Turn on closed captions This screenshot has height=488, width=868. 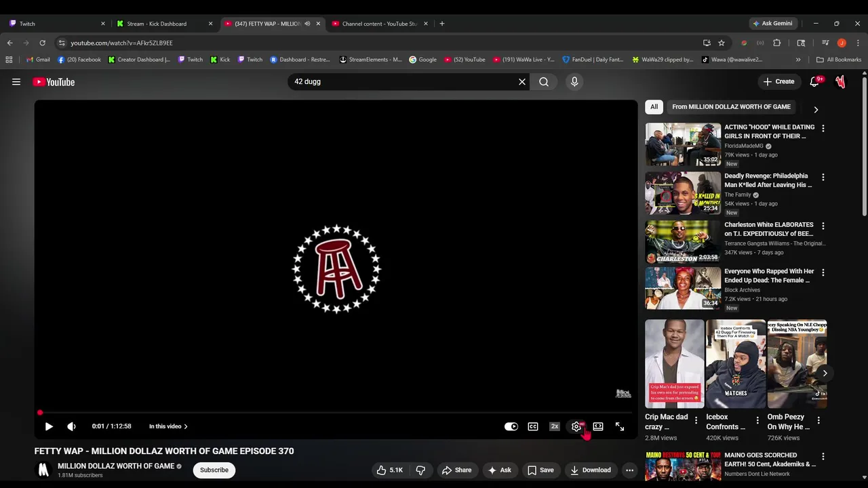pos(533,426)
